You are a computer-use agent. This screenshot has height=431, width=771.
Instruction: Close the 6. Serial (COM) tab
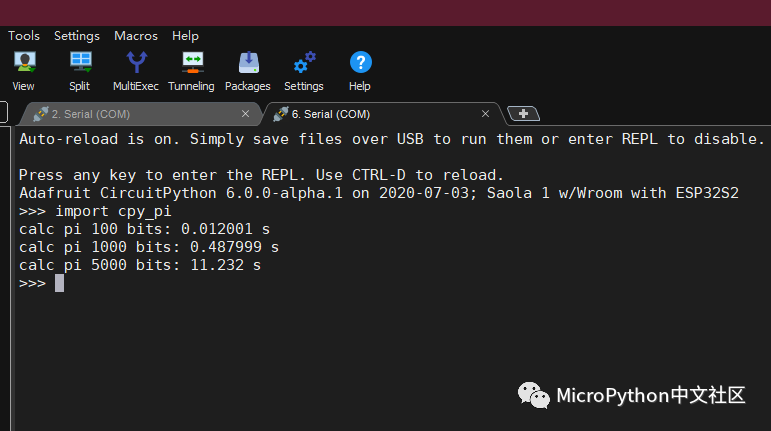click(x=486, y=114)
